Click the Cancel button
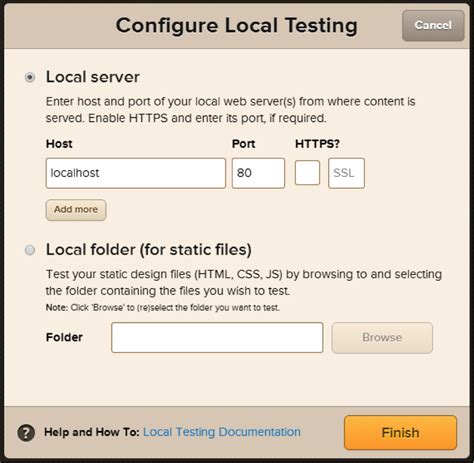The image size is (474, 463). pyautogui.click(x=433, y=25)
